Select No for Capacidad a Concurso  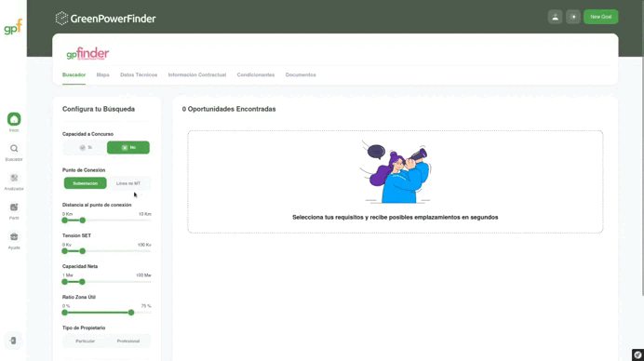pos(128,147)
